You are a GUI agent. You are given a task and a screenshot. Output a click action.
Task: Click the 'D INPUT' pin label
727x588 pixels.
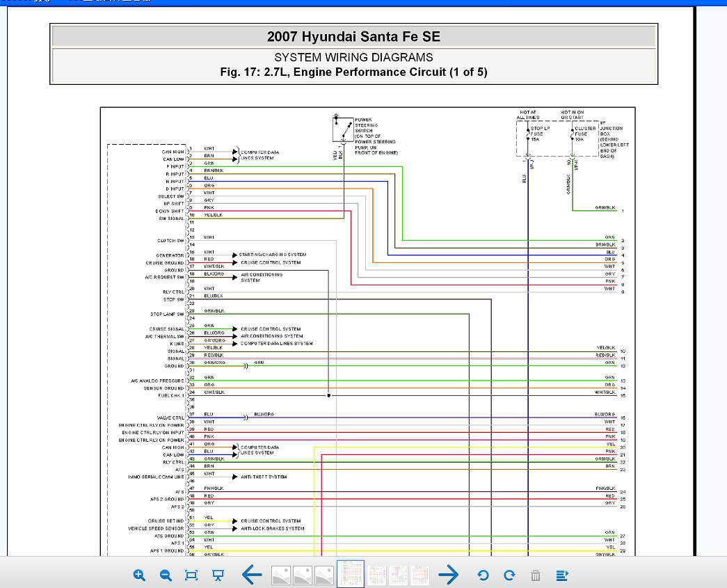pos(175,189)
